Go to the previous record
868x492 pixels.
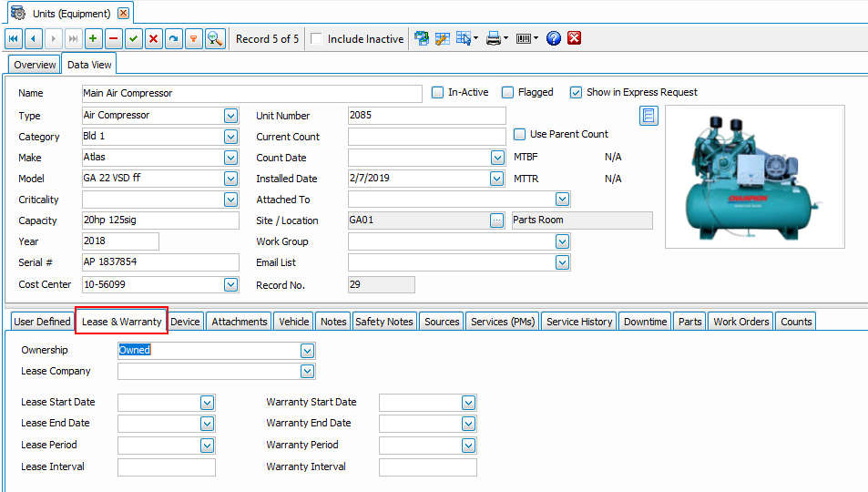click(x=33, y=39)
